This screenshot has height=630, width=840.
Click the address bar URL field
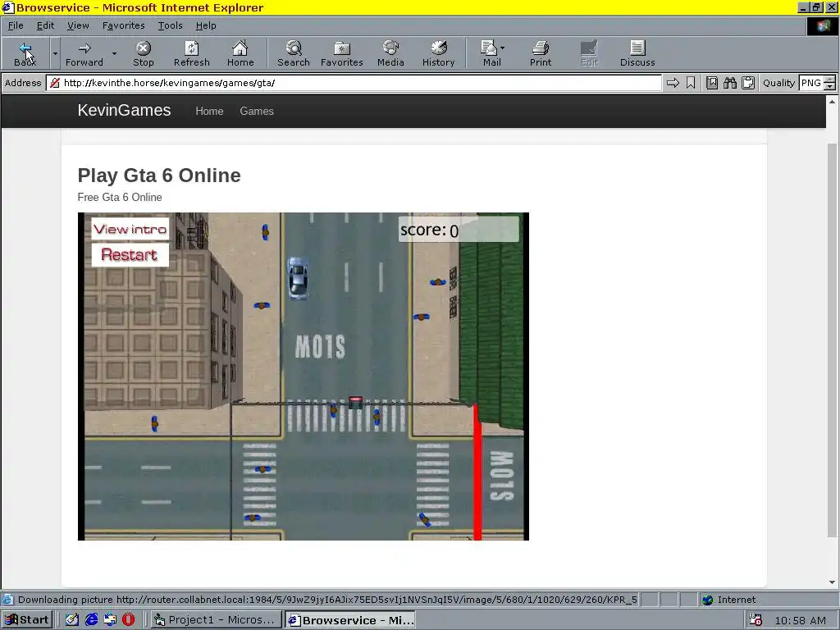[x=354, y=83]
